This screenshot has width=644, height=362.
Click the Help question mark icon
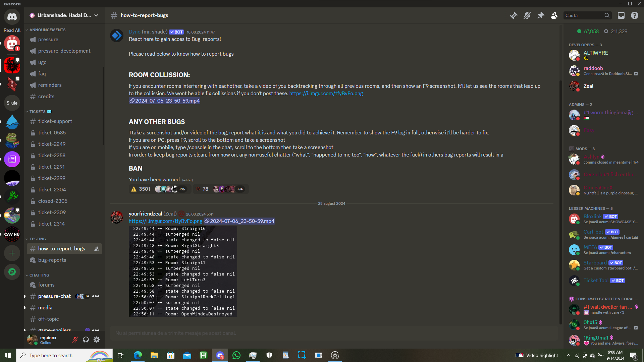pyautogui.click(x=634, y=15)
